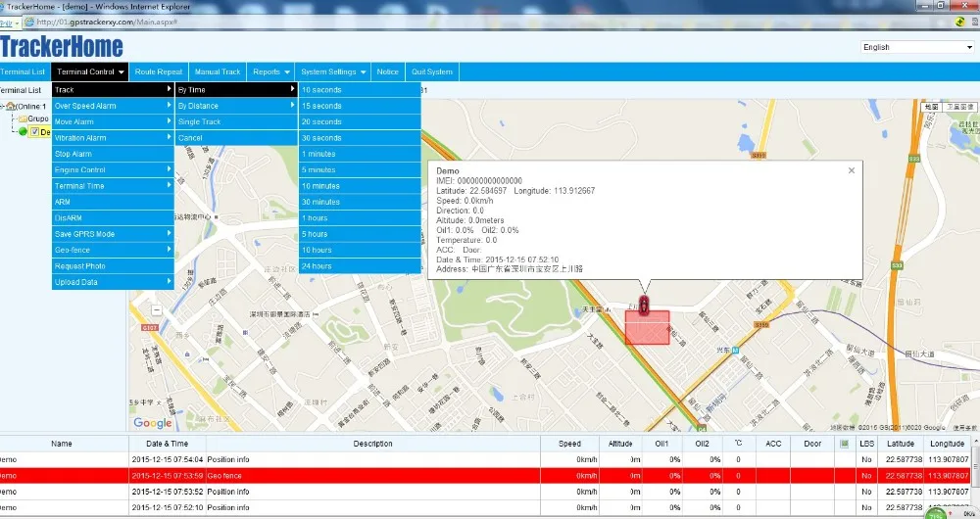Close the Demo info popup
This screenshot has width=980, height=519.
click(x=851, y=170)
